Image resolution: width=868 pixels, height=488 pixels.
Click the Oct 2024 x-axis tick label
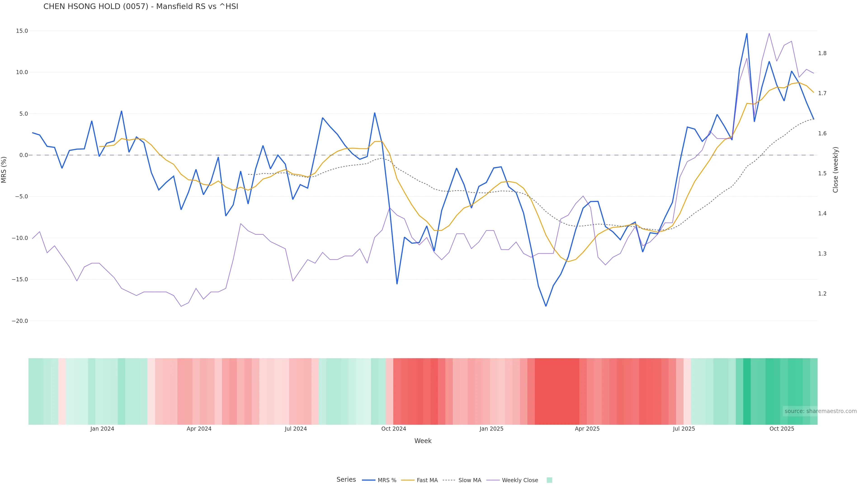[394, 429]
